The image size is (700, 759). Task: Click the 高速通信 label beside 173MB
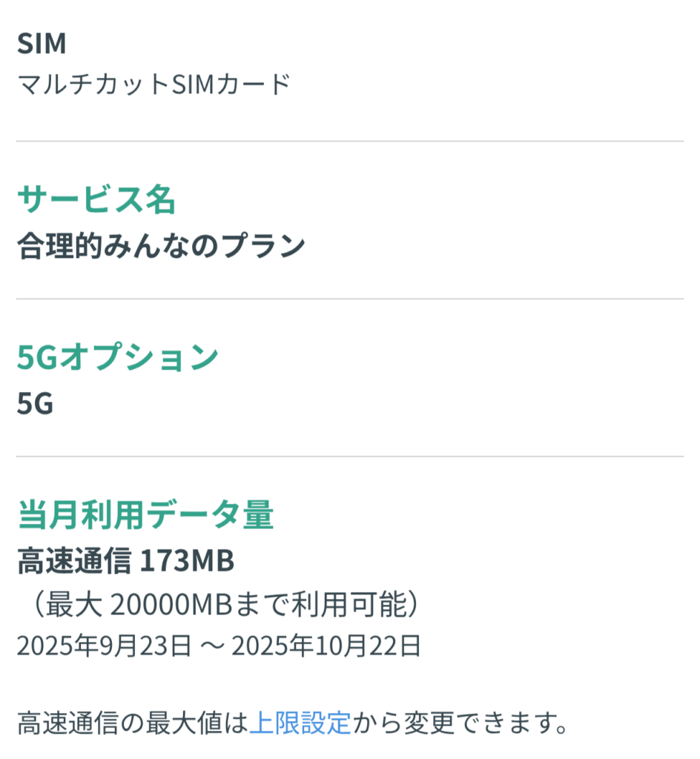73,562
